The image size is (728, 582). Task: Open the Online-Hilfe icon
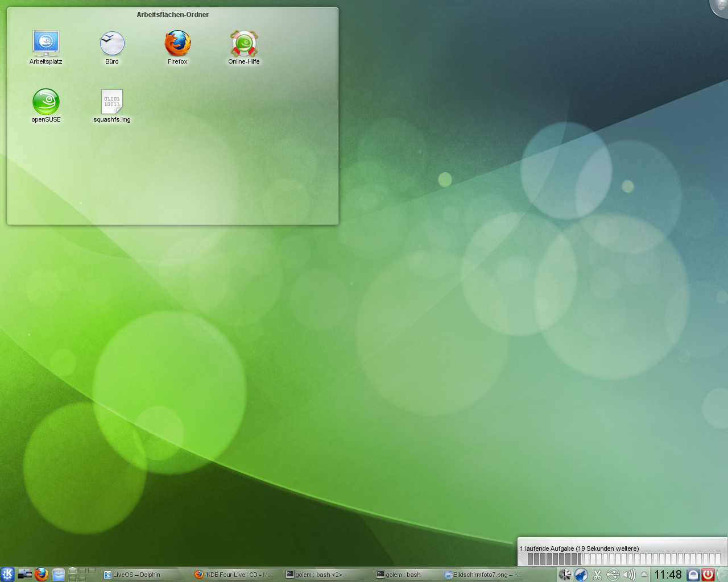244,43
